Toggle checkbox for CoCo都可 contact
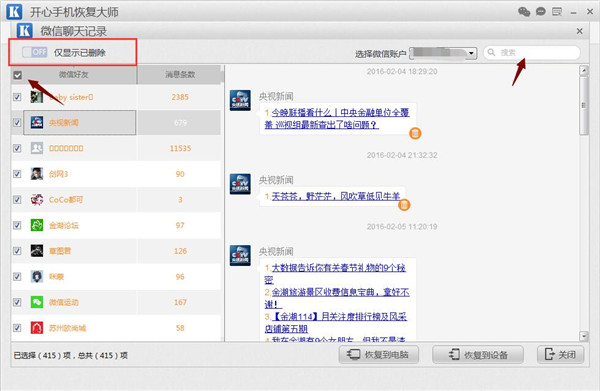Viewport: 600px width, 391px height. tap(17, 200)
